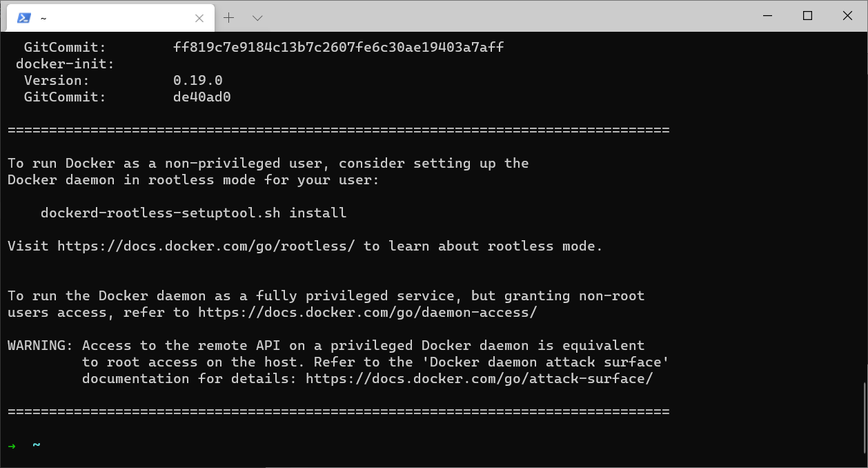Expand the new-tab profile dropdown chevron

[x=257, y=18]
